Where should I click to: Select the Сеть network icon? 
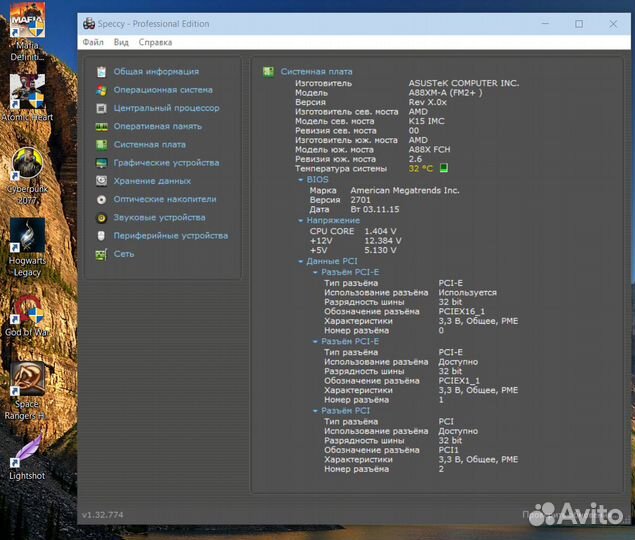[x=101, y=254]
